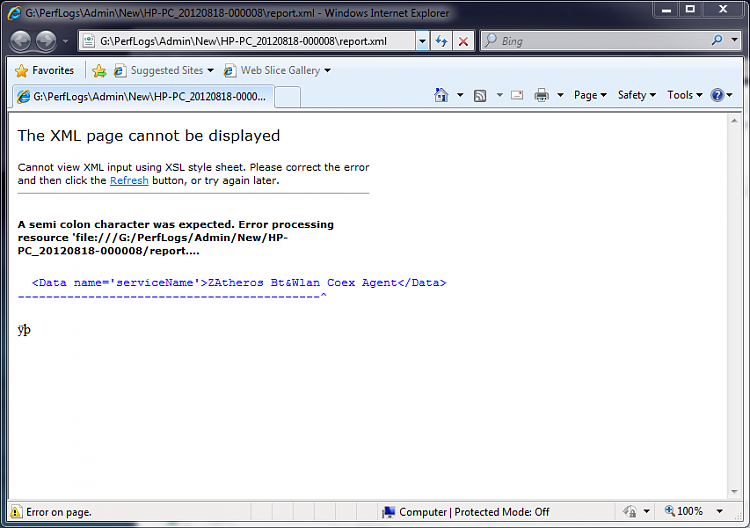
Task: Expand the Print dropdown arrow
Action: tap(560, 95)
